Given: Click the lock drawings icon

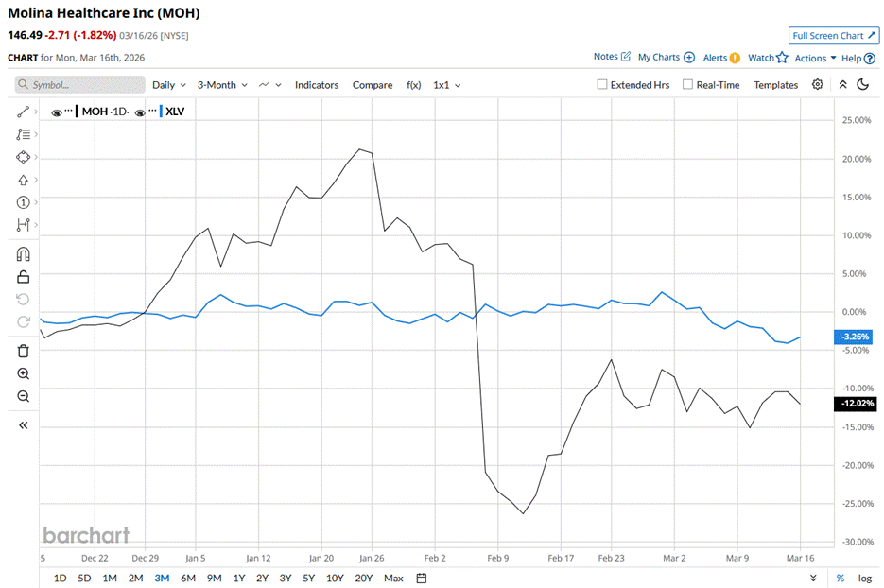Looking at the screenshot, I should pyautogui.click(x=24, y=276).
